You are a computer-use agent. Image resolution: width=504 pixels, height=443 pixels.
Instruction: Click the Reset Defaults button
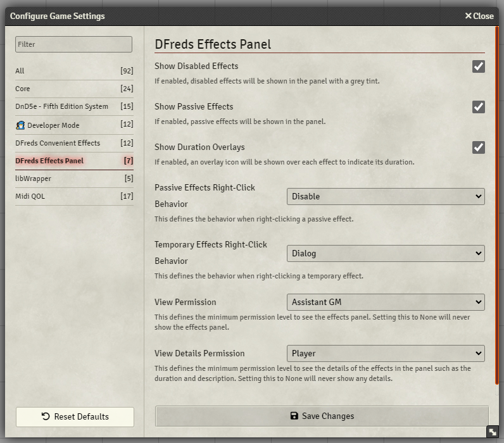point(75,416)
